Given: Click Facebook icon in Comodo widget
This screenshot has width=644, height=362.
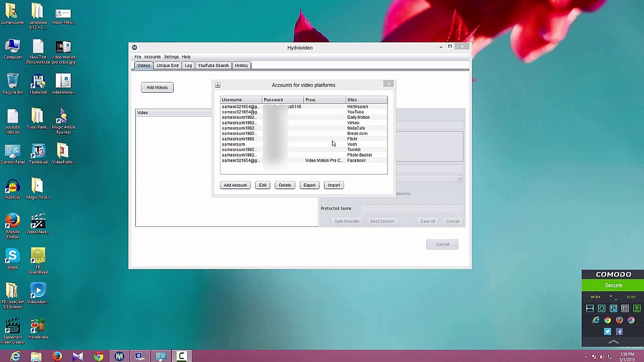Looking at the screenshot, I should point(619,332).
